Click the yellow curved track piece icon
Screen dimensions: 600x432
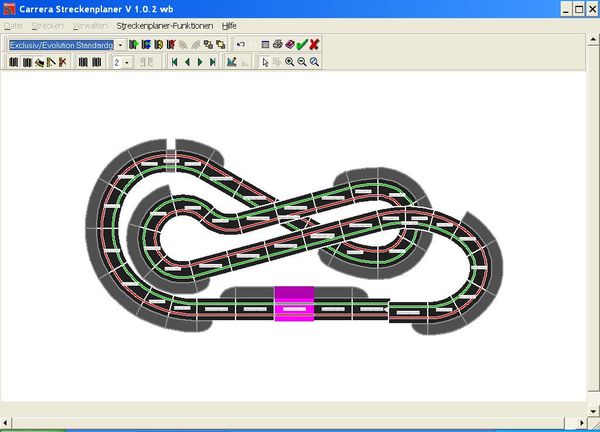pos(158,45)
